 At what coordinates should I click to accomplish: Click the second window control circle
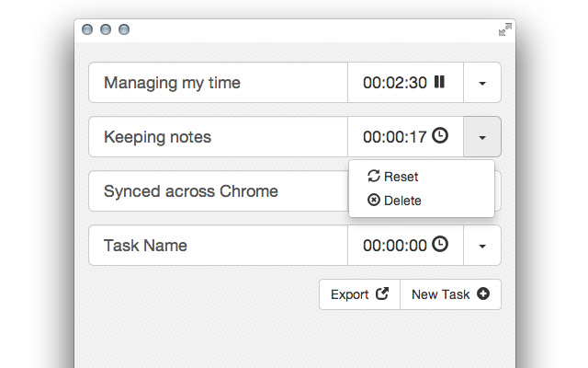[106, 29]
